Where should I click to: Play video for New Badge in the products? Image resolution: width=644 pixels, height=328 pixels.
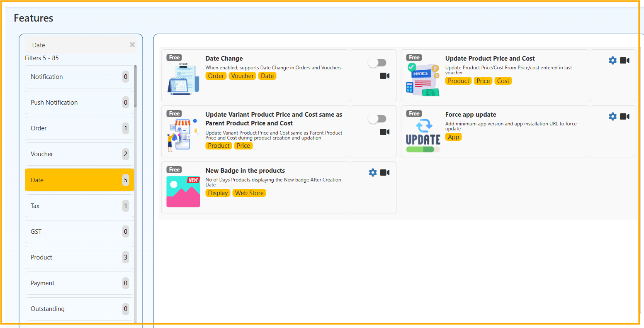click(384, 173)
